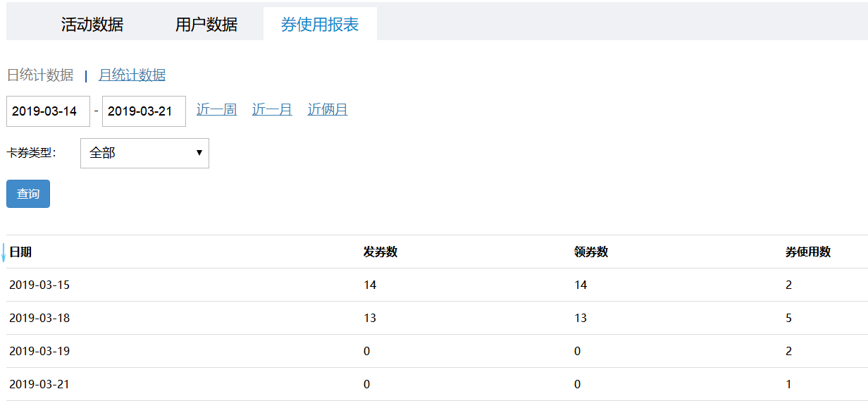The height and width of the screenshot is (420, 868).
Task: Click the 日期 column header
Action: [23, 252]
